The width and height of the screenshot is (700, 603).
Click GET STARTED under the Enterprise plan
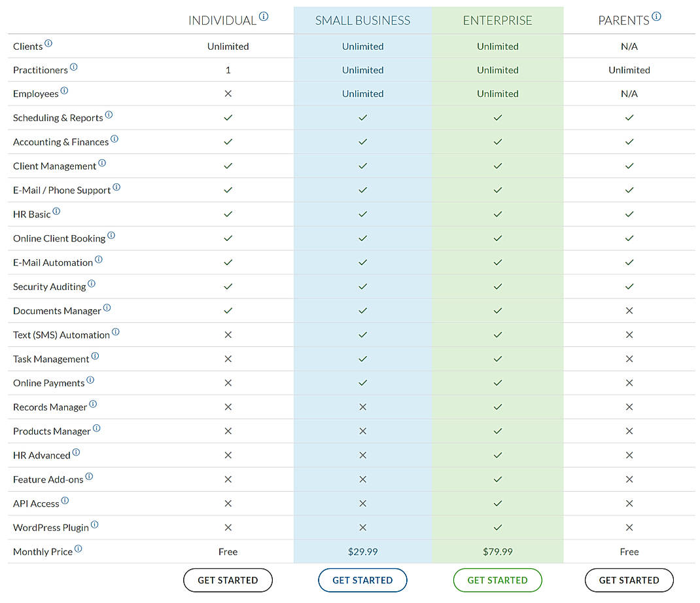pos(497,580)
